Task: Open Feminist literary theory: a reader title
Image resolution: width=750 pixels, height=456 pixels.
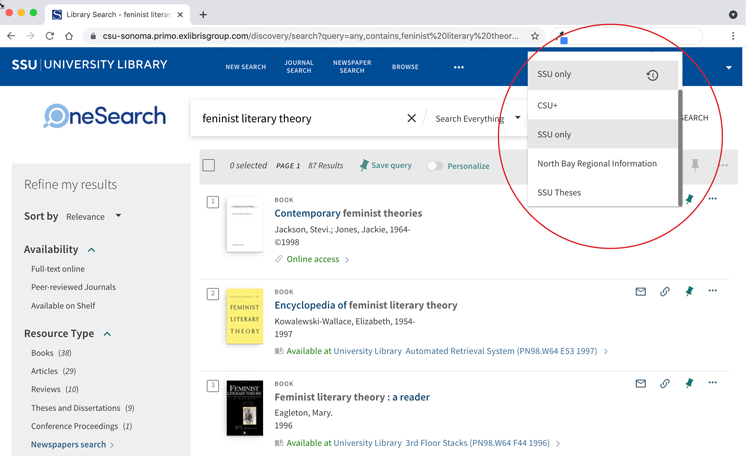Action: pyautogui.click(x=352, y=397)
